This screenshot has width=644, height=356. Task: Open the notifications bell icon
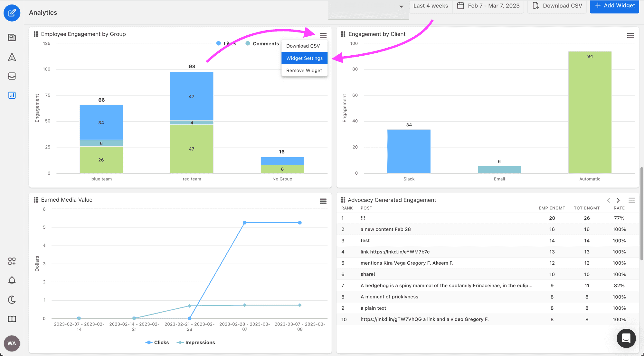coord(12,280)
